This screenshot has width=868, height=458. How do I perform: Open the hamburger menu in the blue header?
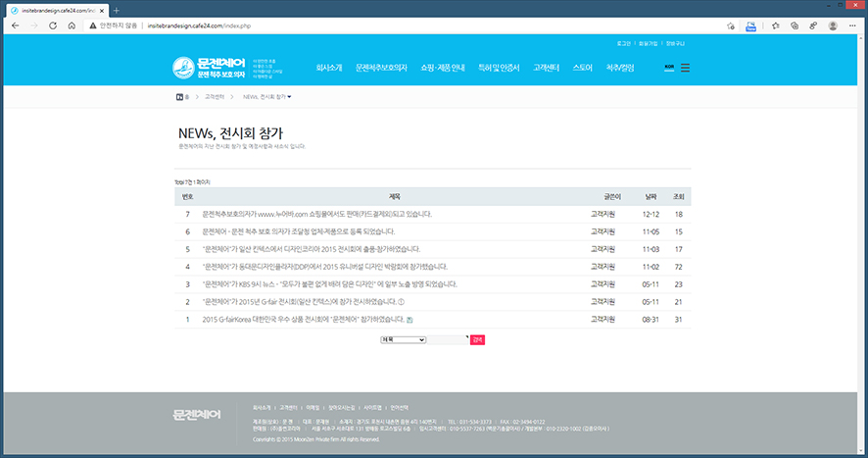click(685, 68)
